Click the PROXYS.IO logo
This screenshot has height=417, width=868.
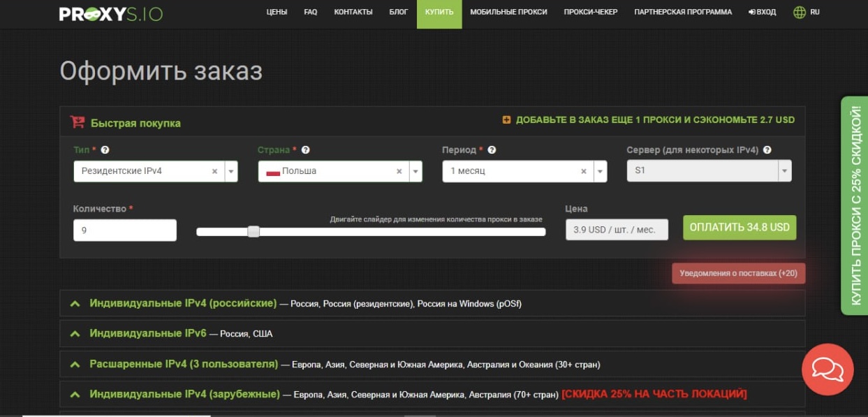click(111, 13)
